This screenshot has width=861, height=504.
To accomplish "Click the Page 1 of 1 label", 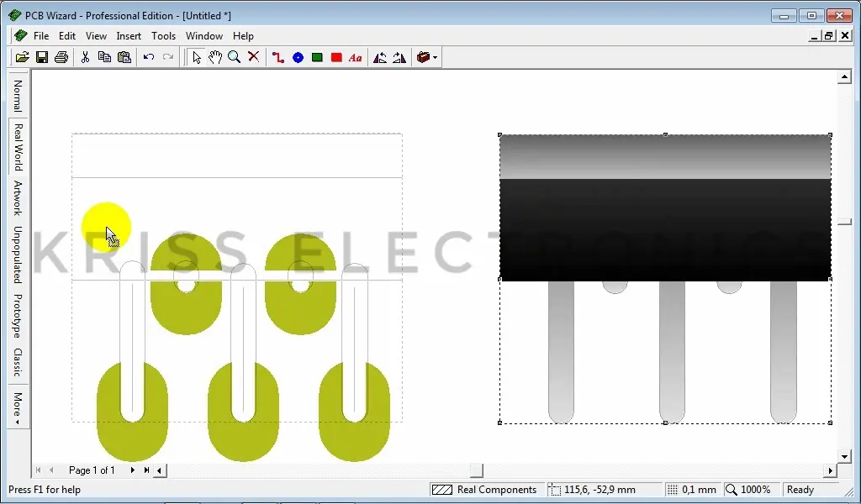I will [x=92, y=470].
